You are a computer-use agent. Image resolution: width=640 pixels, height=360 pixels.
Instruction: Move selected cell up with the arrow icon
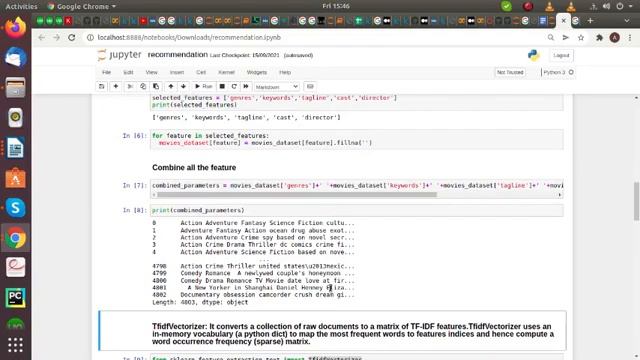coord(171,87)
